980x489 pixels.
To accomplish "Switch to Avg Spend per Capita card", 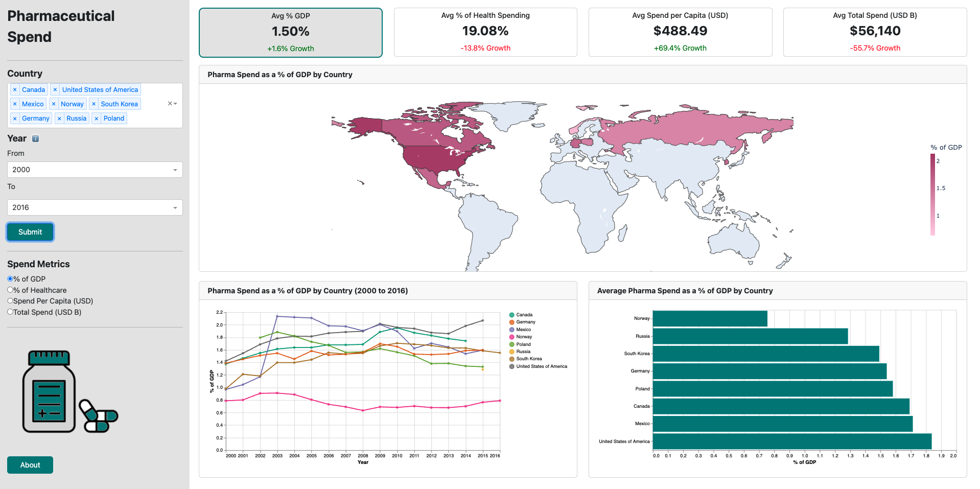I will pos(680,32).
